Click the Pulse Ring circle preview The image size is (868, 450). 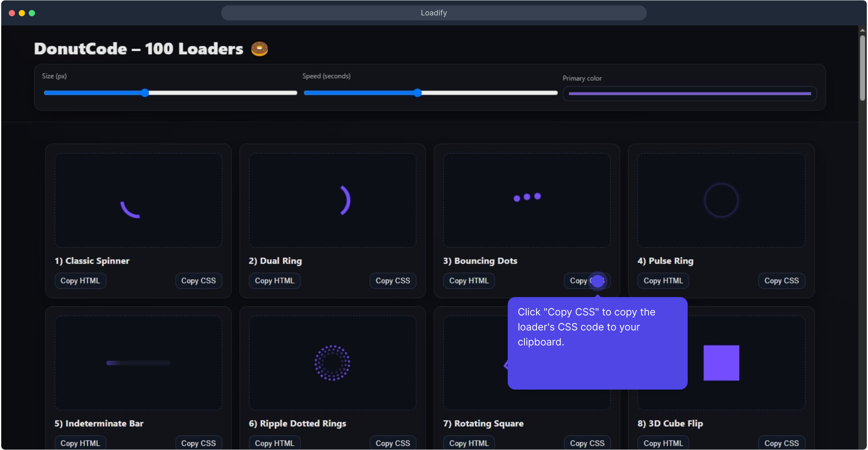721,200
